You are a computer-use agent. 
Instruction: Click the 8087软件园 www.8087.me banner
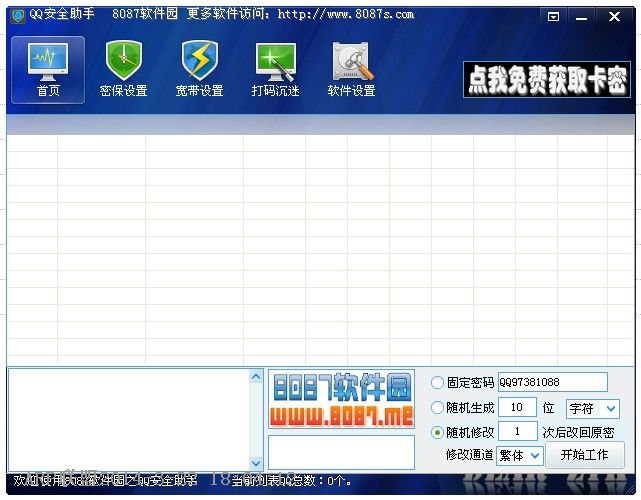point(341,399)
